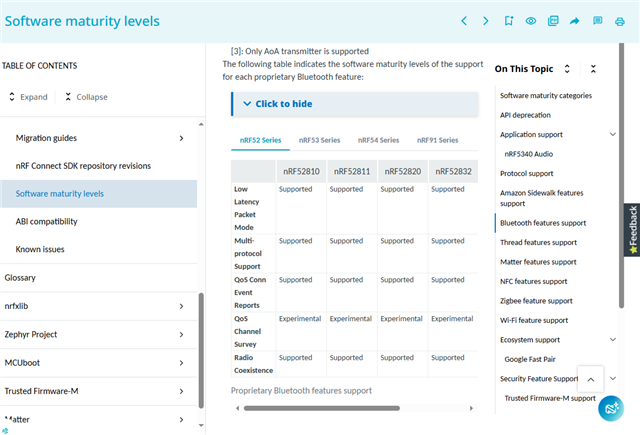
Task: Collapse all in On This Topic
Action: click(593, 69)
